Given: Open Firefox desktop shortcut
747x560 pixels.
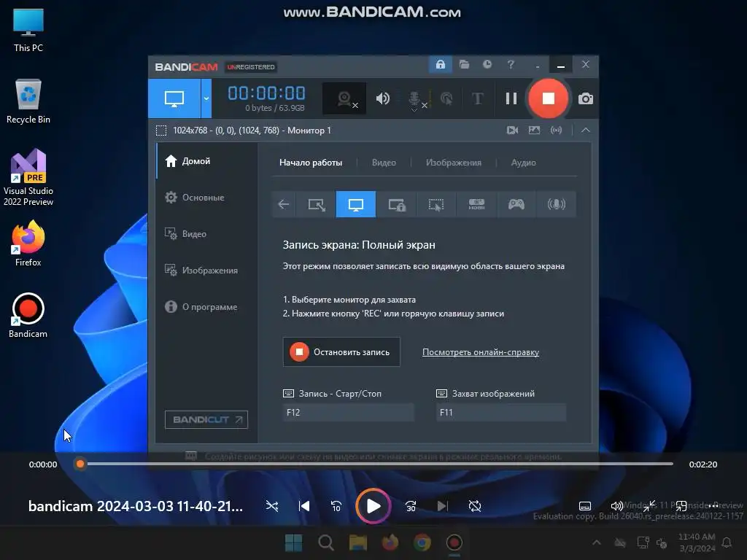Looking at the screenshot, I should (28, 244).
